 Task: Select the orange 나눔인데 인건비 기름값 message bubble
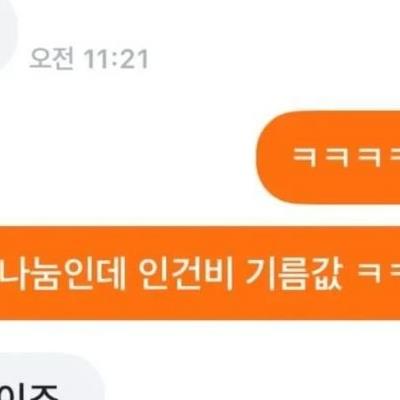coord(200,273)
